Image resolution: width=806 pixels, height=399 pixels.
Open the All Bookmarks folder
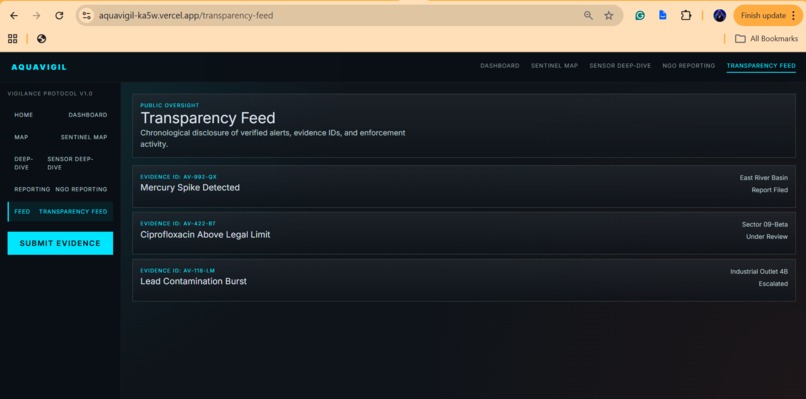[x=766, y=39]
